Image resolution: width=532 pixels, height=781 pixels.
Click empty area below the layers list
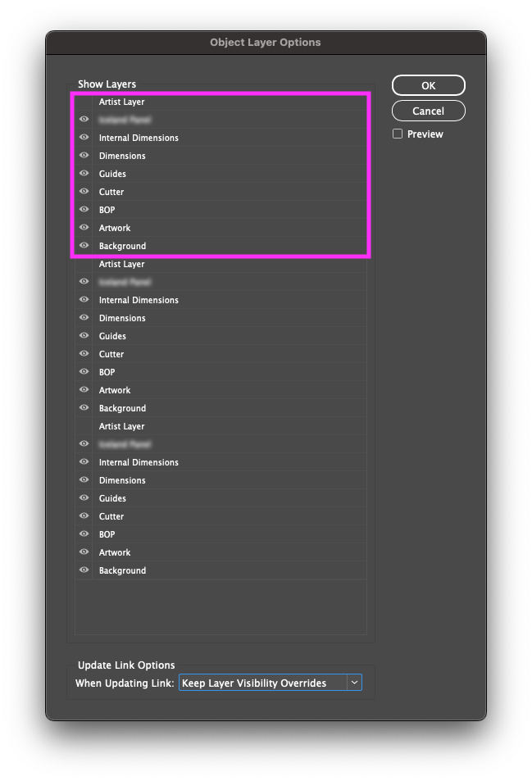coord(220,606)
